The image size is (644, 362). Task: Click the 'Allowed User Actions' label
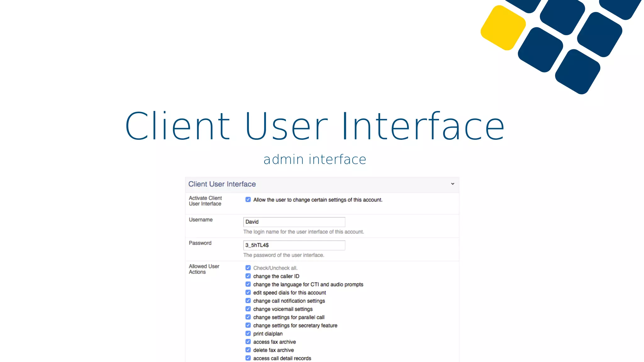click(x=204, y=269)
